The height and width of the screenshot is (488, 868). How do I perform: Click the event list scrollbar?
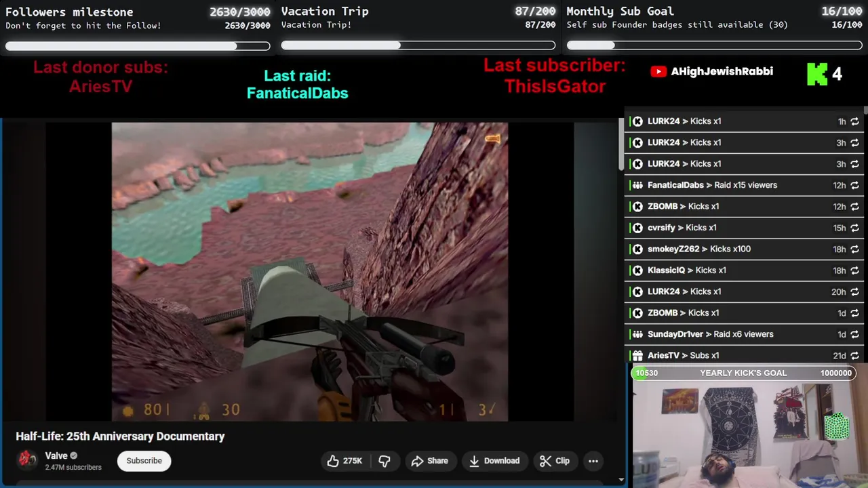point(865,110)
